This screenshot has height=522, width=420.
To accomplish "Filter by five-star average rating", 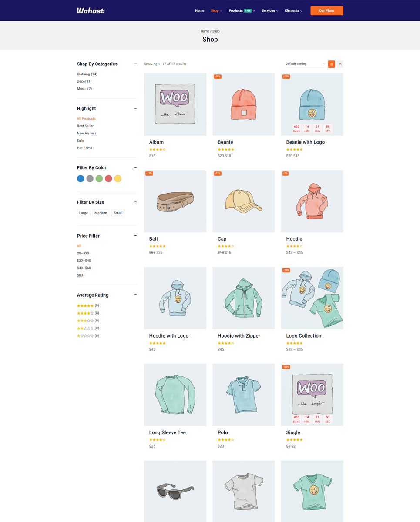I will (88, 305).
